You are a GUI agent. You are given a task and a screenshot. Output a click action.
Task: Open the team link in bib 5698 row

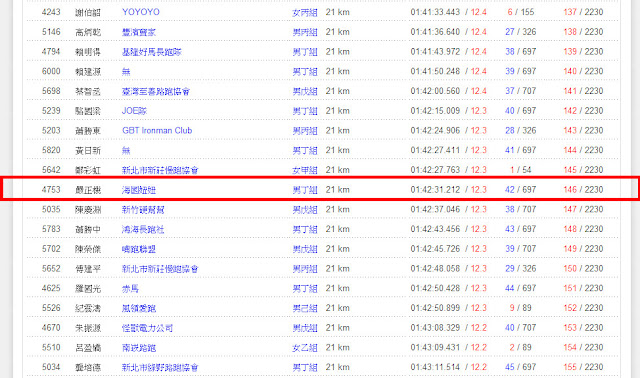pyautogui.click(x=156, y=91)
